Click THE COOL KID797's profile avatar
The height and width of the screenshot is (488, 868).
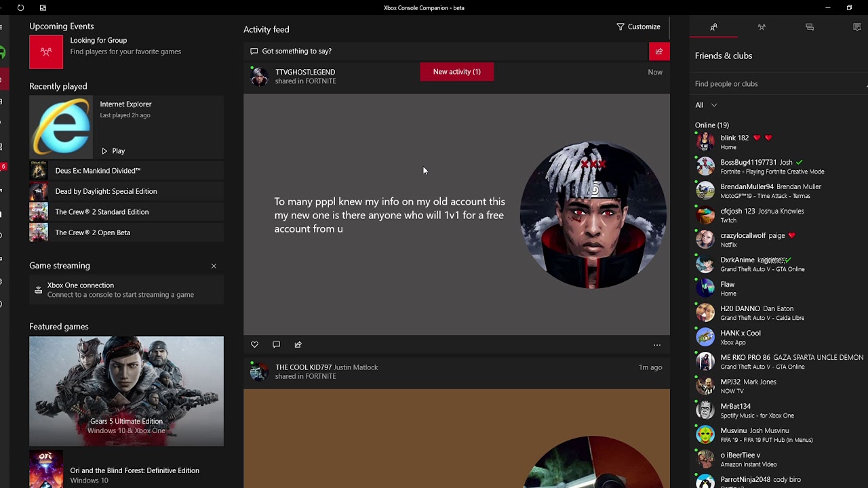pyautogui.click(x=259, y=371)
